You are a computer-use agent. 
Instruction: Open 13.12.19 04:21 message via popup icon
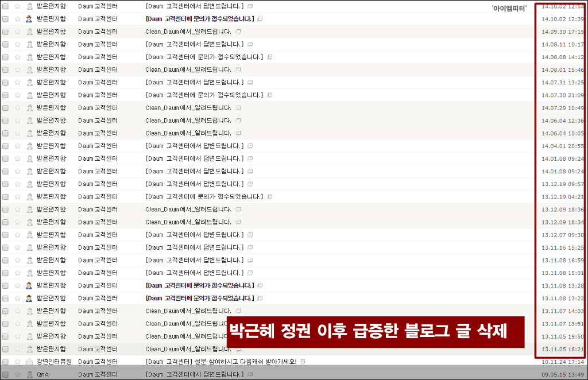point(270,197)
